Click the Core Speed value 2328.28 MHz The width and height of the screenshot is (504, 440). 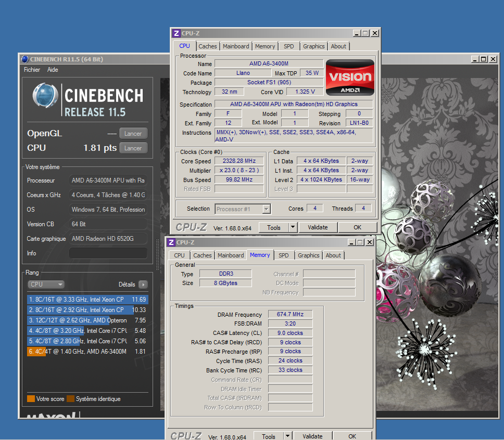pyautogui.click(x=239, y=161)
